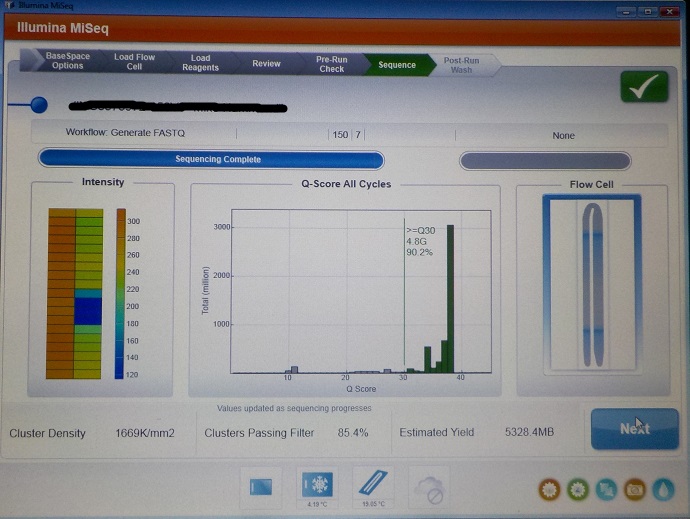This screenshot has height=519, width=690.
Task: Click the orange camera imaging status icon
Action: [x=634, y=490]
